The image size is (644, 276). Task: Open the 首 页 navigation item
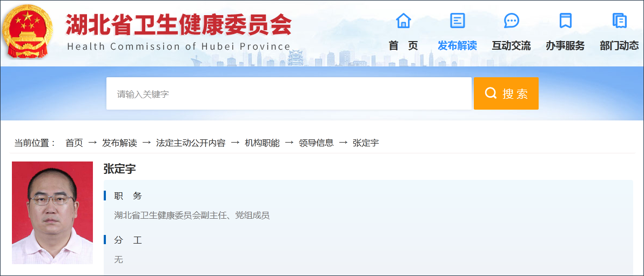[404, 45]
